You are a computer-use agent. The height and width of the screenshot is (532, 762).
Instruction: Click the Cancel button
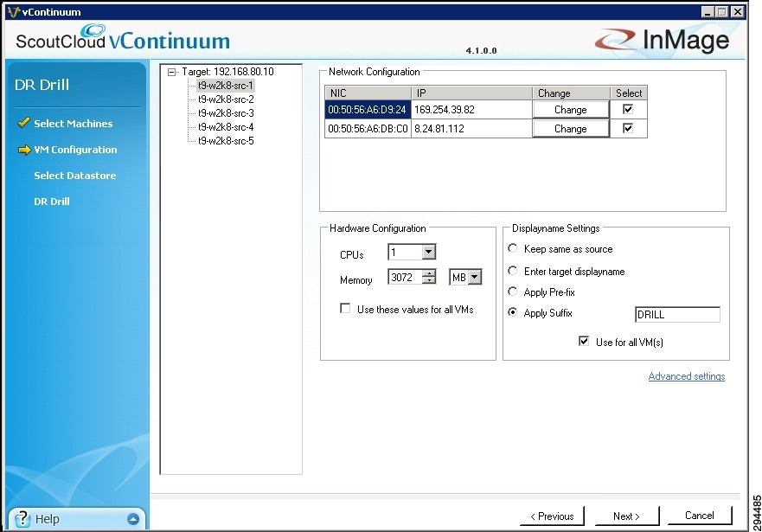coord(700,516)
